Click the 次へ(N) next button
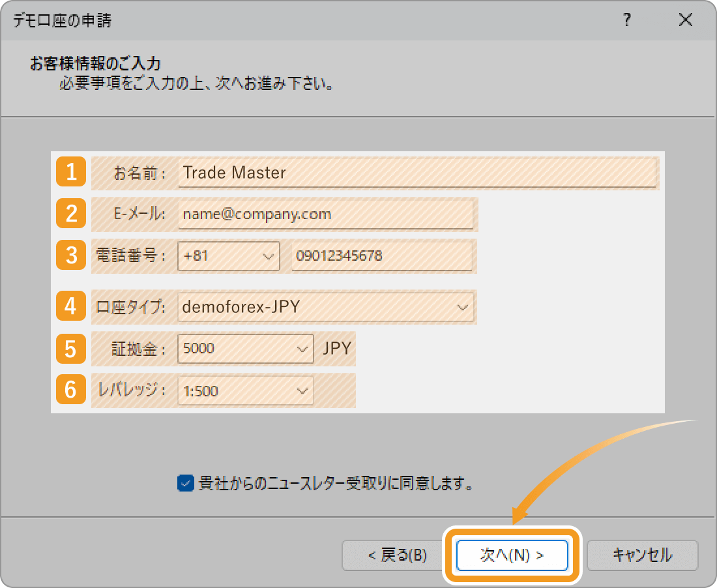 tap(512, 555)
